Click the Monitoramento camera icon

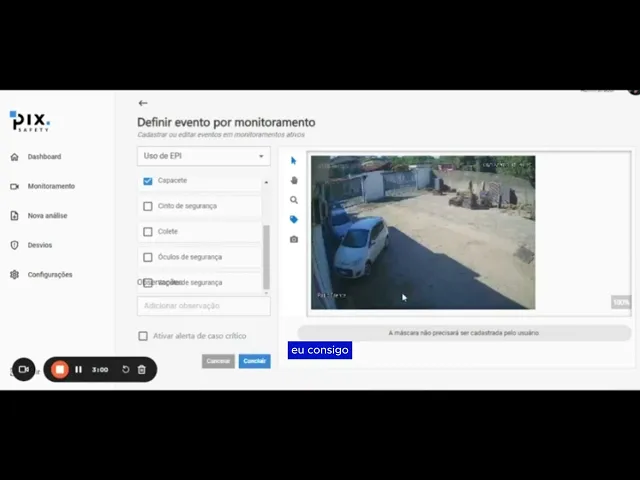(14, 186)
